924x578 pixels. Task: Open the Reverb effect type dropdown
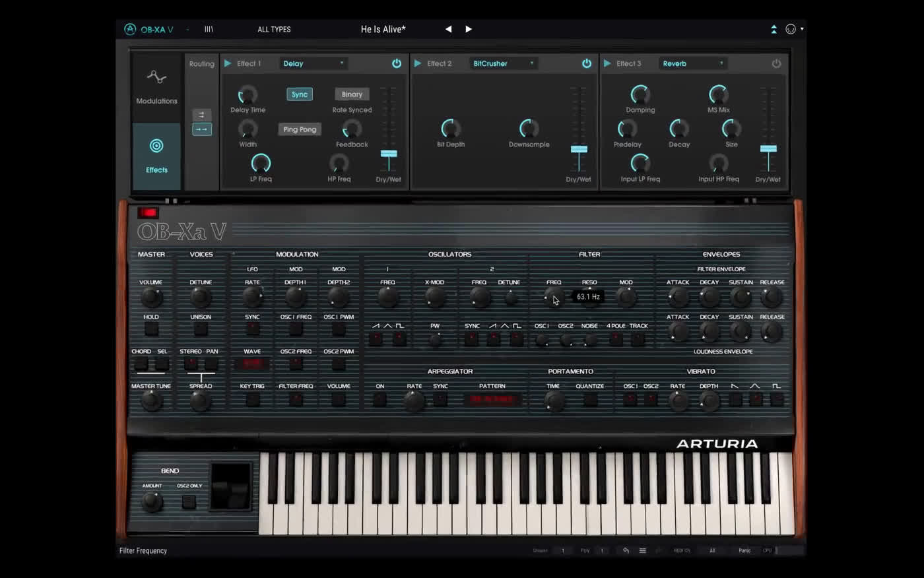click(x=693, y=63)
